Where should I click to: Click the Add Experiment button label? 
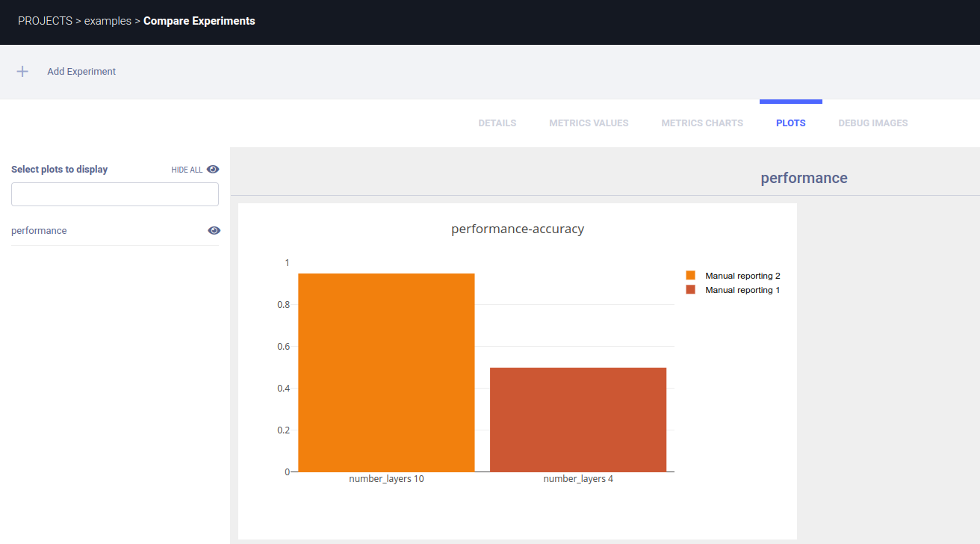[81, 72]
